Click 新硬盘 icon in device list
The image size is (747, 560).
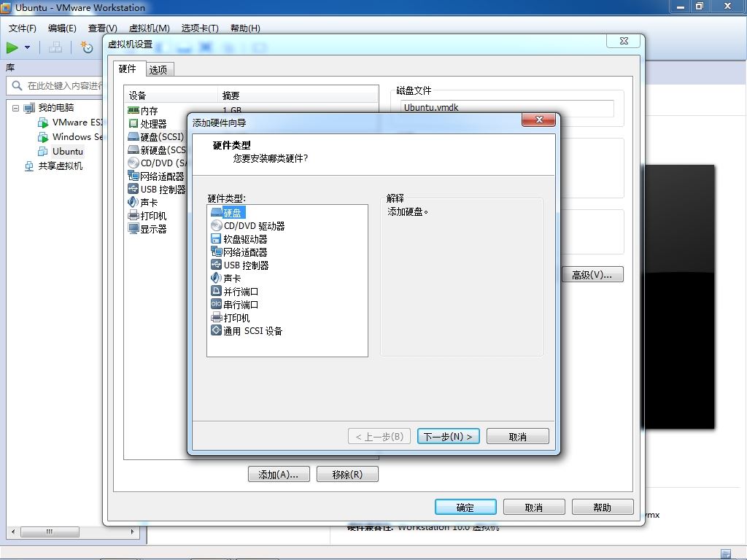(x=133, y=150)
